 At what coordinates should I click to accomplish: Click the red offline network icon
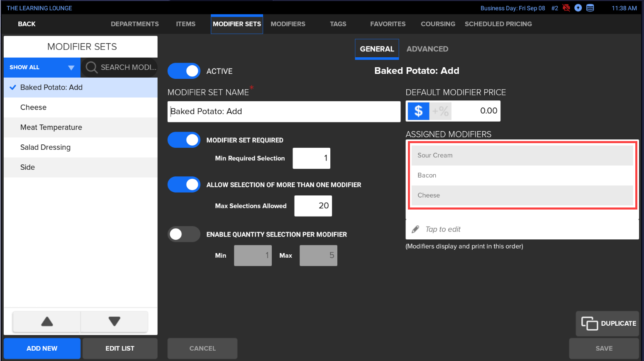coord(566,8)
